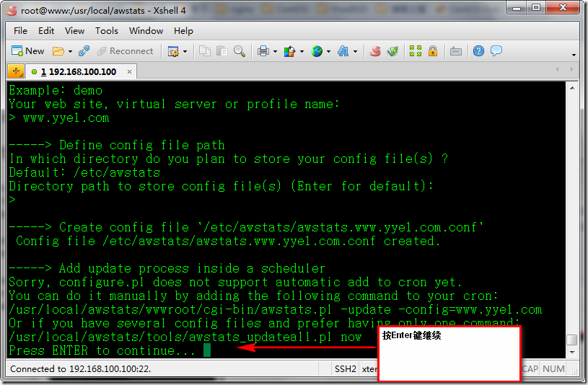Click the NUM status bar indicator

tap(553, 369)
